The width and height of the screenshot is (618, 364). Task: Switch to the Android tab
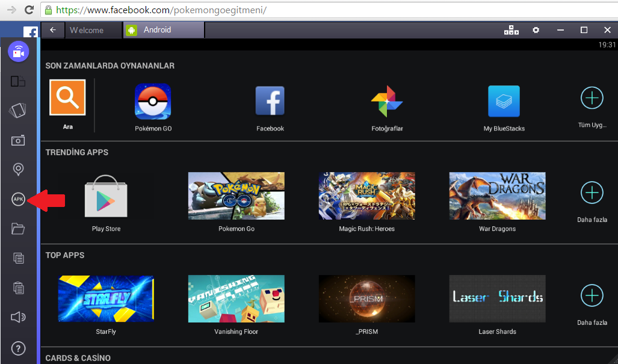tap(164, 30)
